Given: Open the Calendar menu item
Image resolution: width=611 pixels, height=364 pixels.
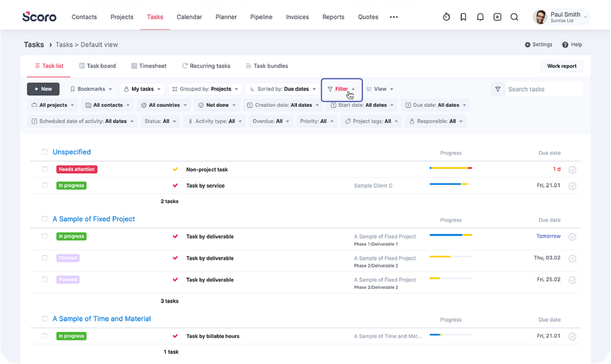Looking at the screenshot, I should click(x=189, y=17).
